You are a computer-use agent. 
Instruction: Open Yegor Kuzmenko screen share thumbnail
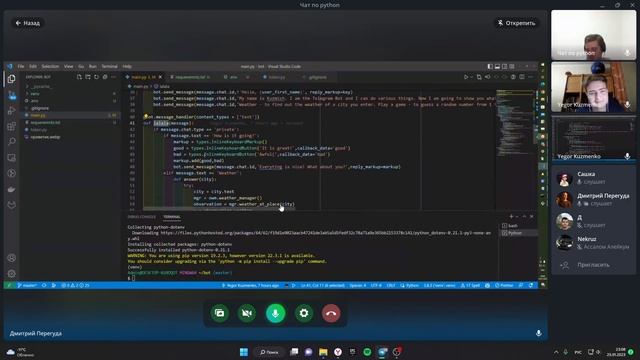593,139
